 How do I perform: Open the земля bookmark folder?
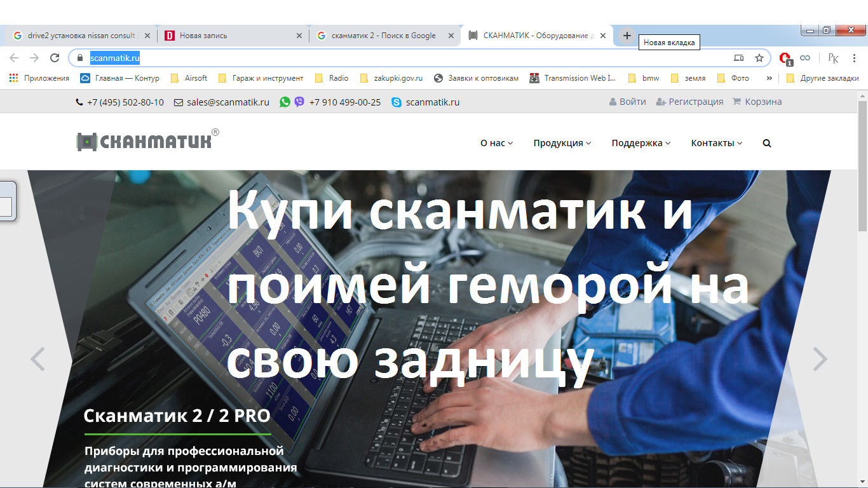point(688,78)
